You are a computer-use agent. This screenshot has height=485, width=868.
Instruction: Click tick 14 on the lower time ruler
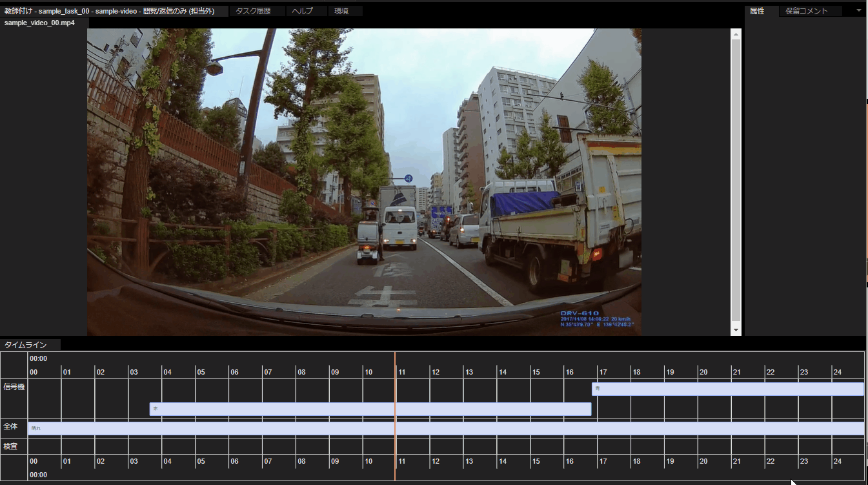point(502,462)
